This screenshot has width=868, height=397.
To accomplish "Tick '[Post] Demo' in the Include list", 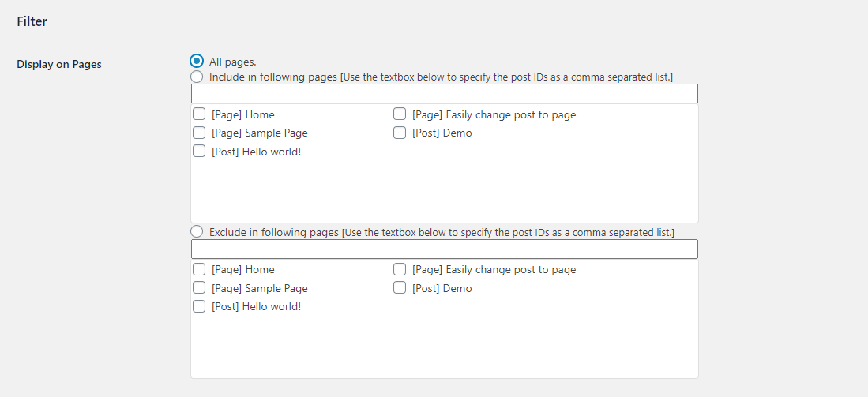I will pos(400,133).
